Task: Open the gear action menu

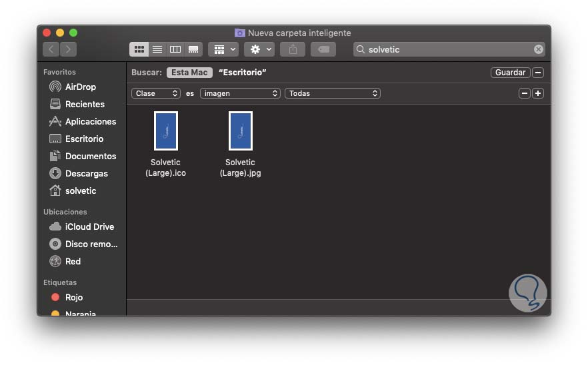Action: point(259,49)
